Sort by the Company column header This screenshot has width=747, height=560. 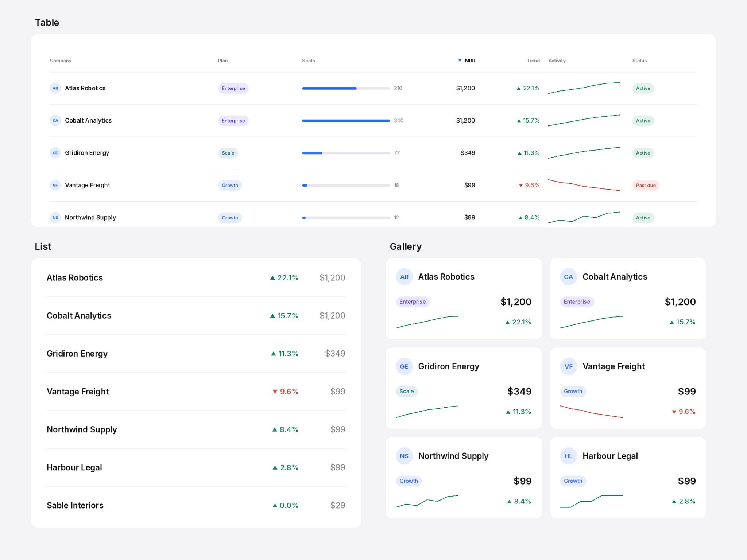pyautogui.click(x=61, y=61)
